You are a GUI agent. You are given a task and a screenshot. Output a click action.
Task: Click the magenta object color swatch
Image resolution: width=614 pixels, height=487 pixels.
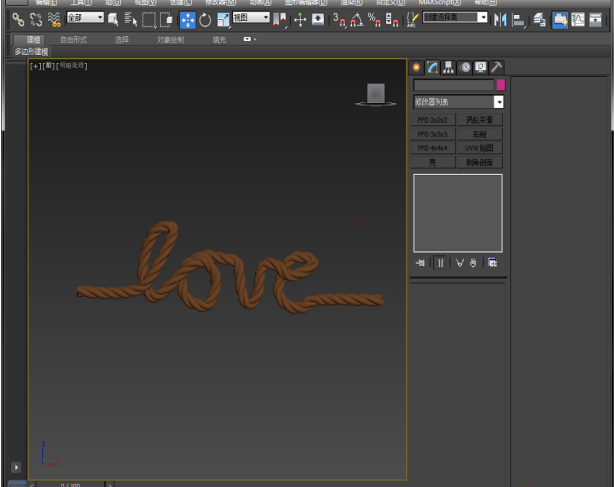501,85
